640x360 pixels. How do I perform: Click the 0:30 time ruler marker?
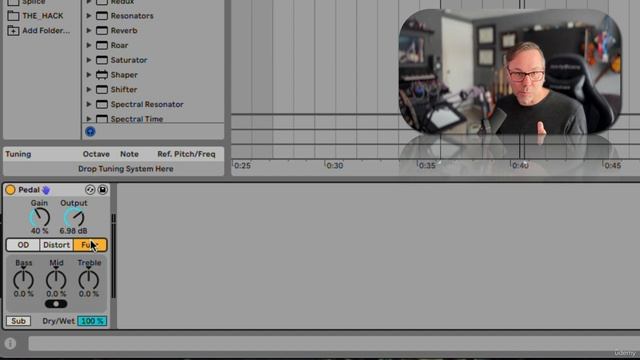click(x=335, y=166)
